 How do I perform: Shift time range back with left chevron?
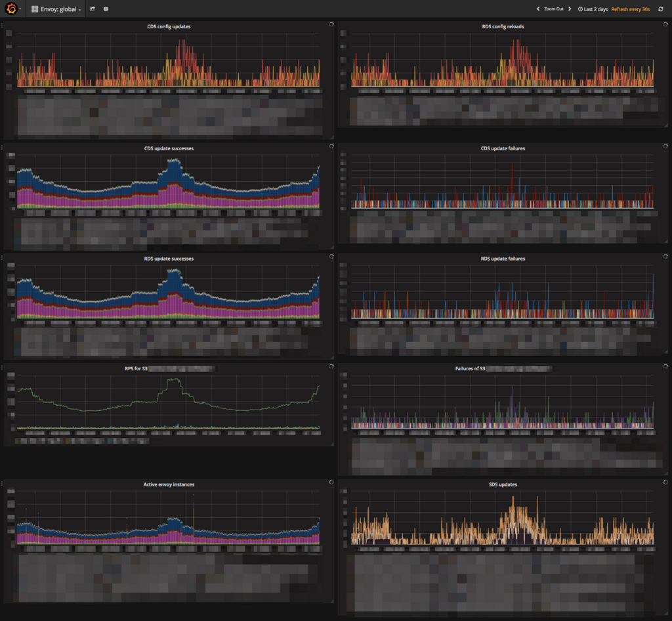point(538,9)
